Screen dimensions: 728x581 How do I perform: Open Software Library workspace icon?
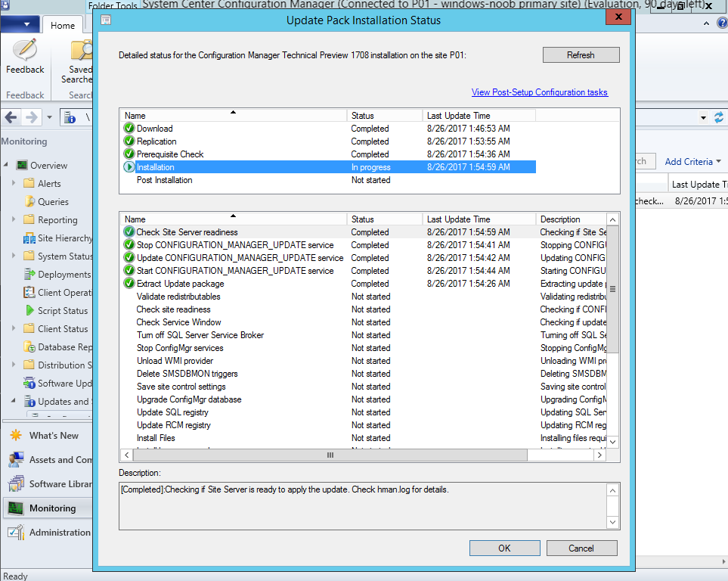pyautogui.click(x=16, y=483)
